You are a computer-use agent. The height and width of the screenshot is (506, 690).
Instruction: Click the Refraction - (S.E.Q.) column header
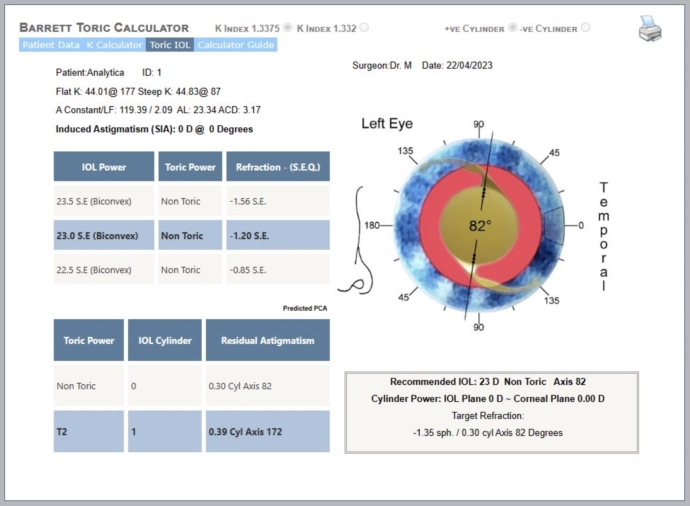(x=277, y=166)
